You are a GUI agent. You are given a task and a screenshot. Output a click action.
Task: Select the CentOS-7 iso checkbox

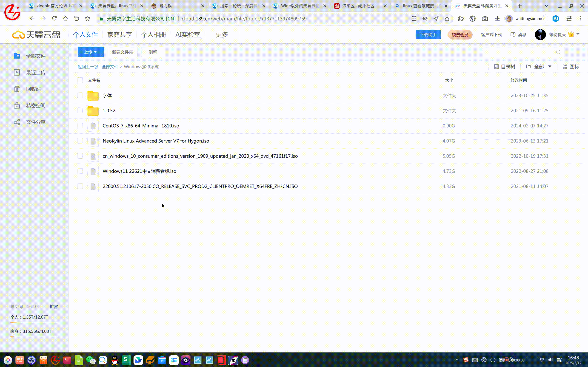pyautogui.click(x=80, y=125)
